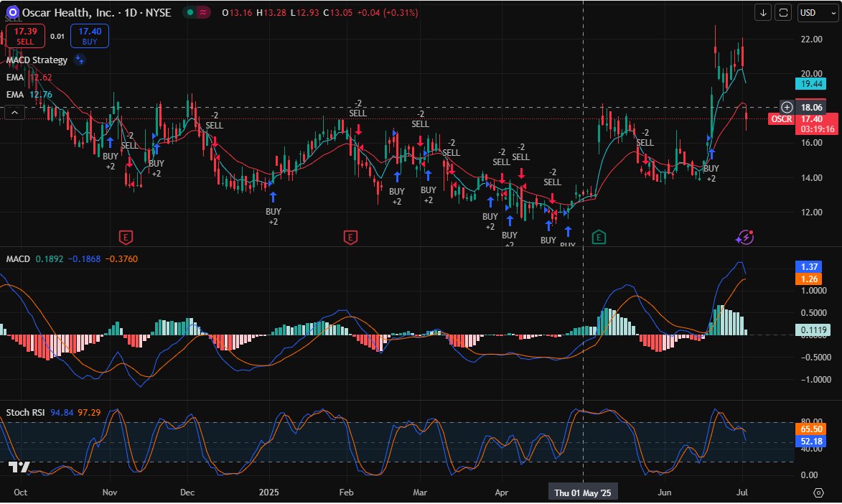The width and height of the screenshot is (842, 504).
Task: Click the BUY +2 signal near January 2025
Action: (273, 217)
